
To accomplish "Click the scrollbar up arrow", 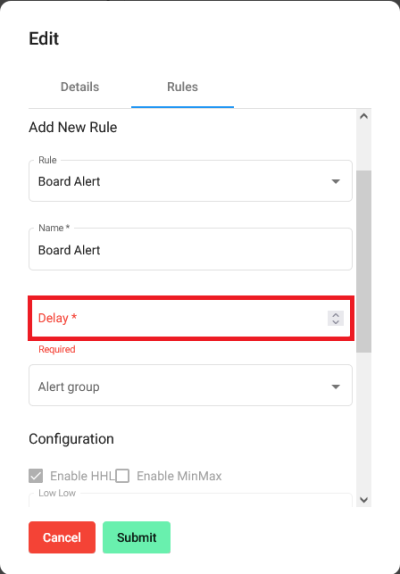I will [x=364, y=116].
